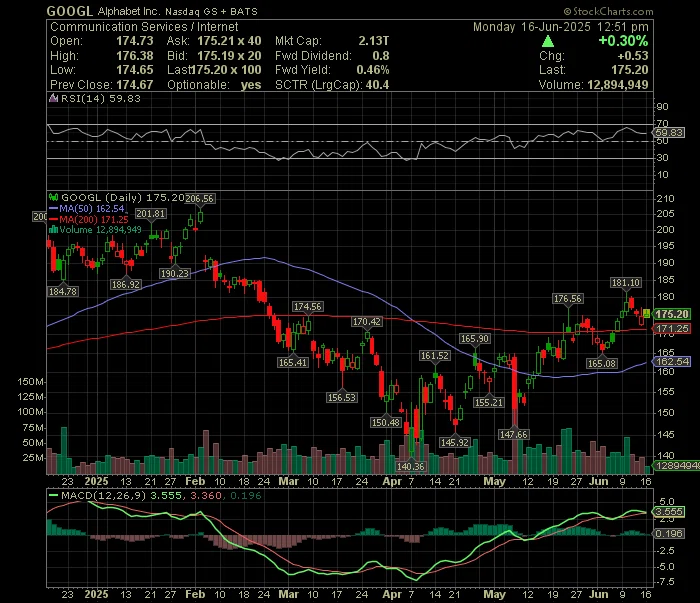The image size is (700, 603).
Task: Click the 181.10 high price label
Action: 626,283
